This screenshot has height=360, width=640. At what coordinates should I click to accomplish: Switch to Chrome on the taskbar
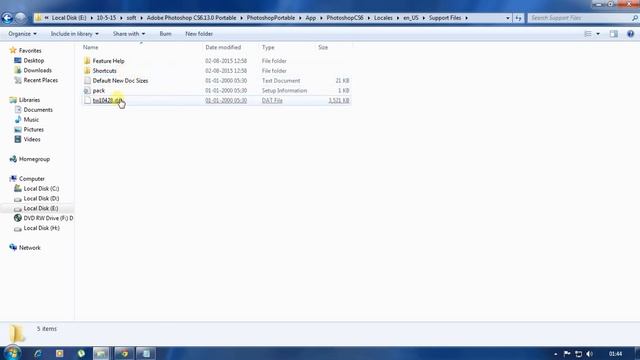click(124, 353)
